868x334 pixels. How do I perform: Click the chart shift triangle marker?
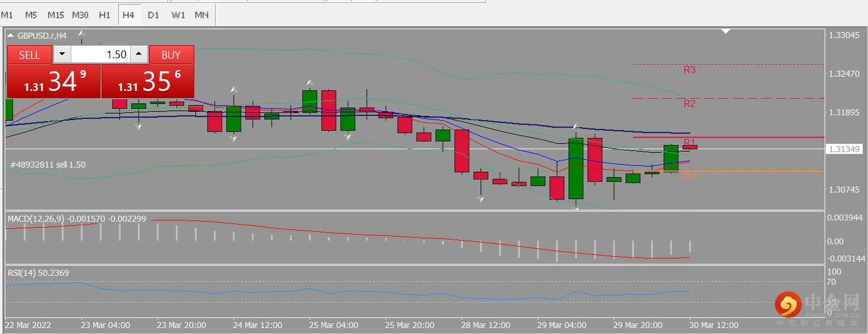click(x=725, y=31)
